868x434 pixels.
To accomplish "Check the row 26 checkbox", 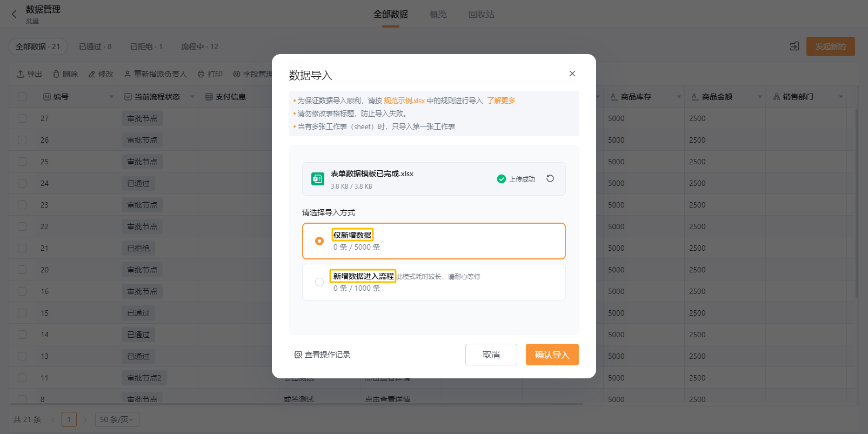I will tap(22, 140).
